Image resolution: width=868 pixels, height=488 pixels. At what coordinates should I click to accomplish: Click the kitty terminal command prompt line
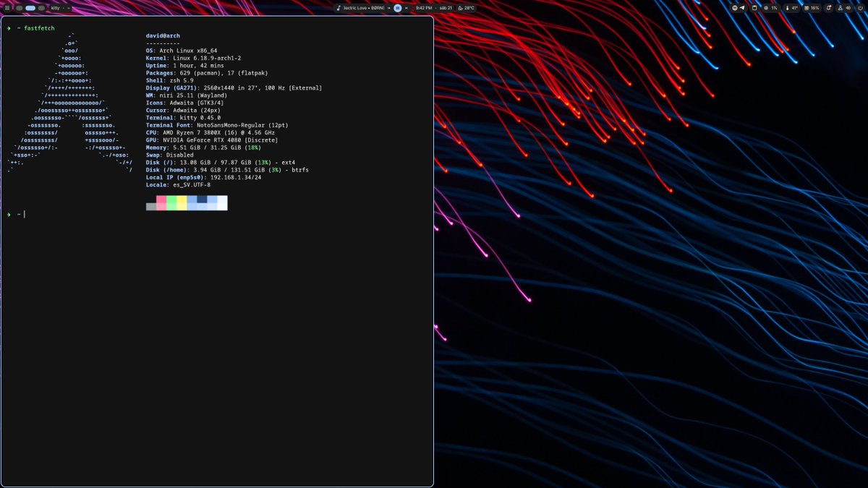tap(16, 214)
